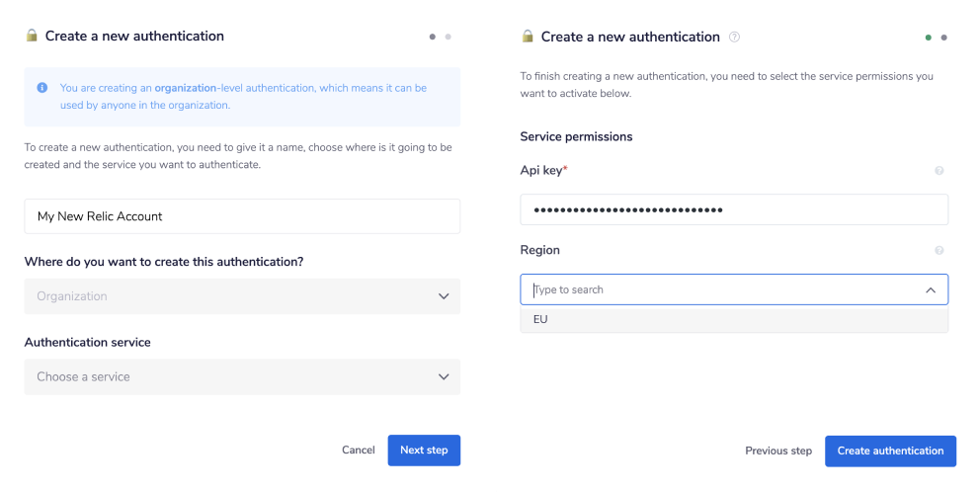The height and width of the screenshot is (492, 980).
Task: Click the Api key help icon
Action: pos(939,171)
